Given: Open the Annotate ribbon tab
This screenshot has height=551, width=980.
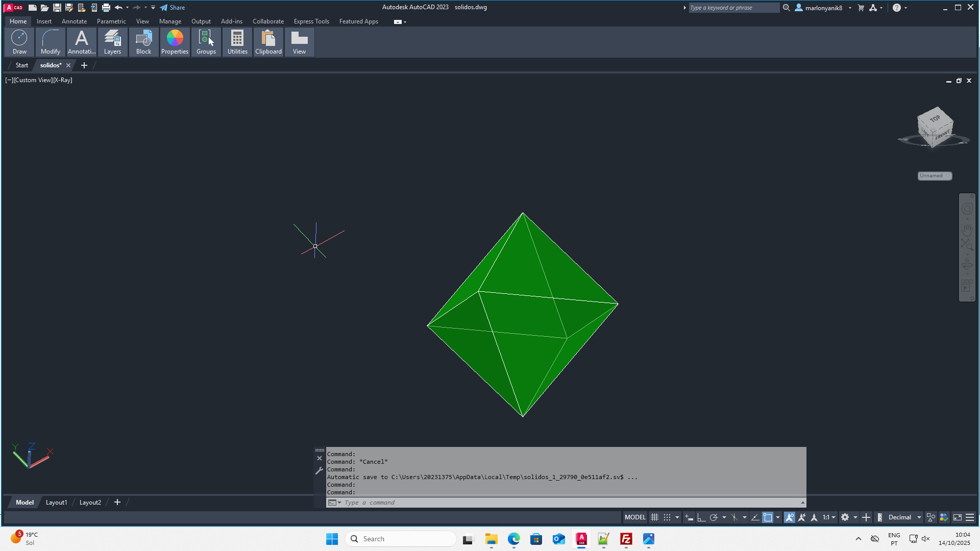Looking at the screenshot, I should point(74,21).
